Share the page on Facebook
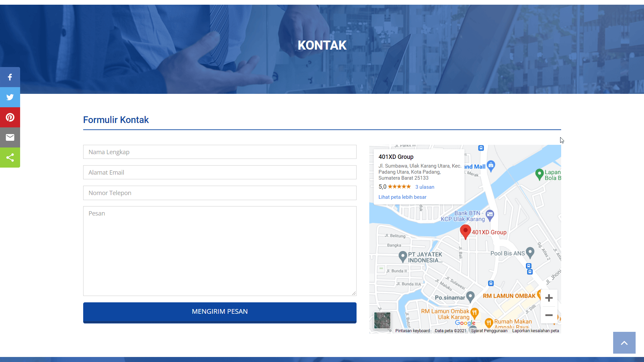 tap(10, 77)
